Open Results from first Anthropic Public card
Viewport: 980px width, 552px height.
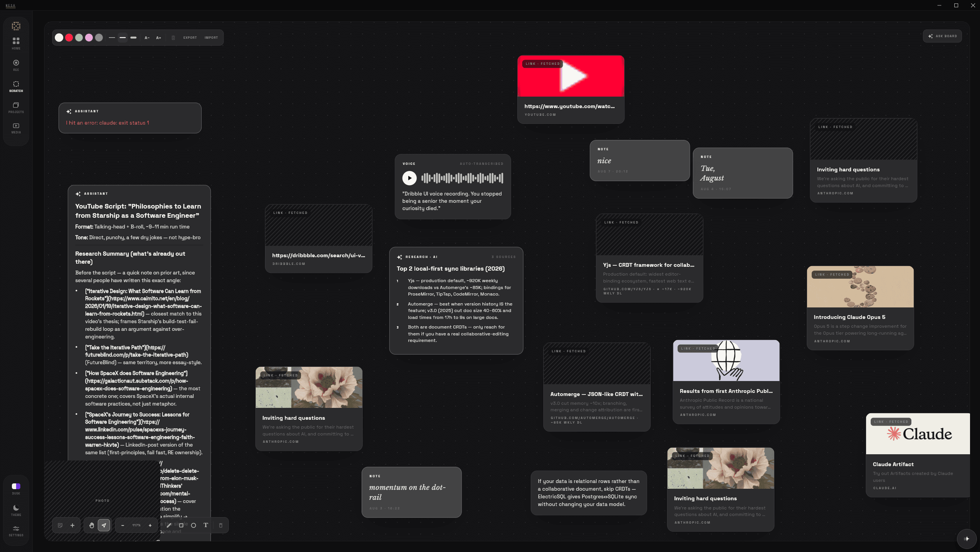[726, 382]
